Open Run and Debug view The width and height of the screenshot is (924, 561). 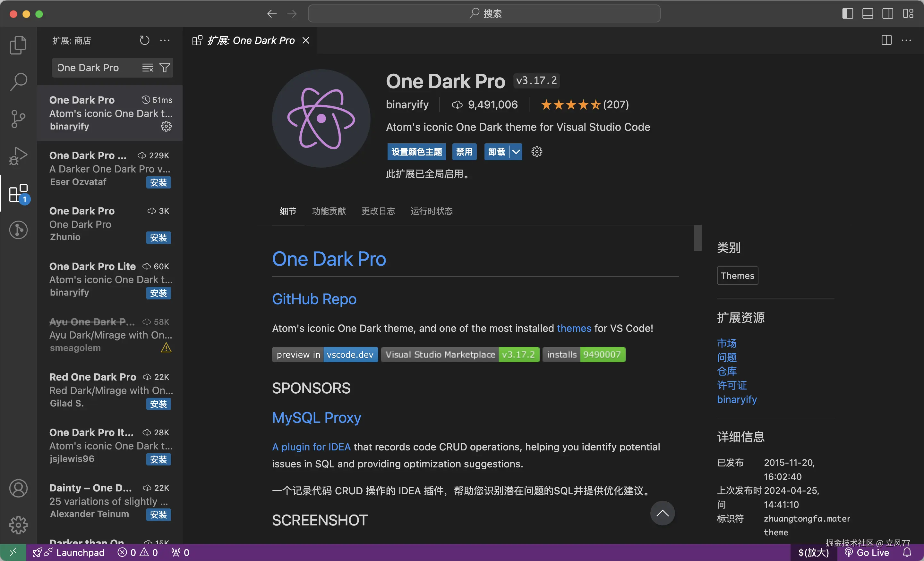(x=18, y=155)
